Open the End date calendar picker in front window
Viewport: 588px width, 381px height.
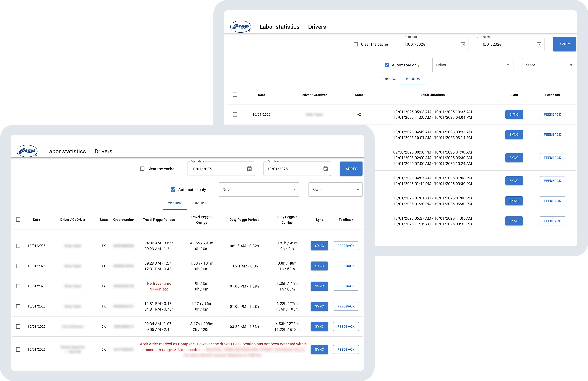(325, 169)
